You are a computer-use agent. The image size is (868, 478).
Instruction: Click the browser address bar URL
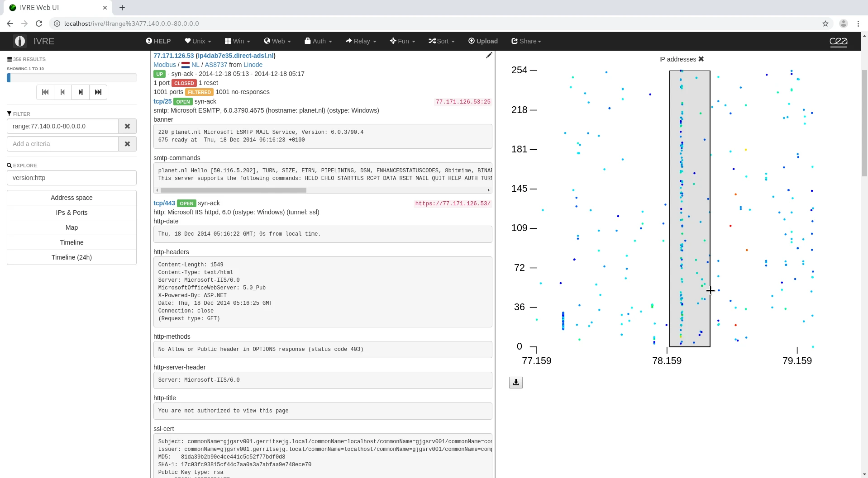point(131,24)
